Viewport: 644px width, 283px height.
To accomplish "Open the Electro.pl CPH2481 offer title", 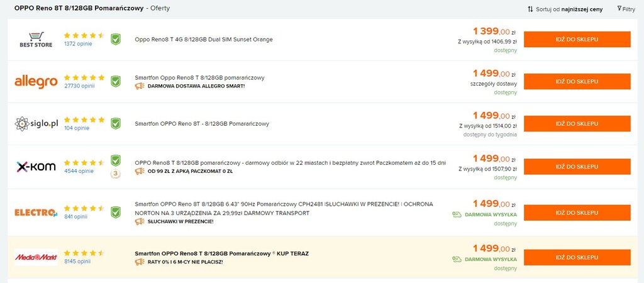I will (x=284, y=209).
